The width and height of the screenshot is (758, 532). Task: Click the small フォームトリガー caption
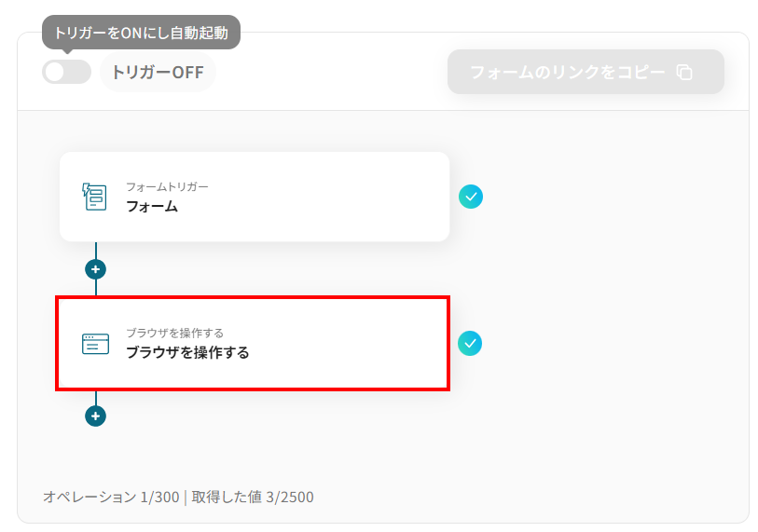[167, 186]
